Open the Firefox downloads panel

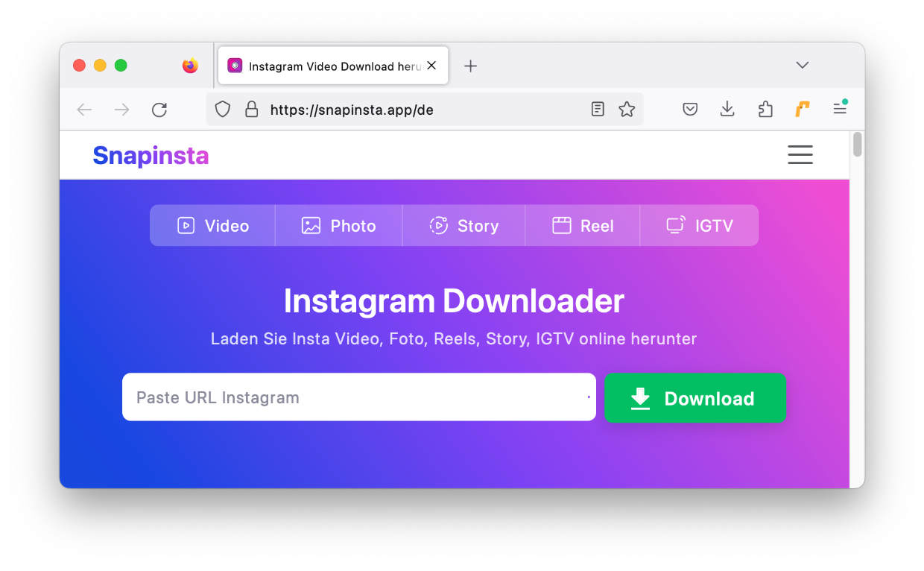pos(727,110)
